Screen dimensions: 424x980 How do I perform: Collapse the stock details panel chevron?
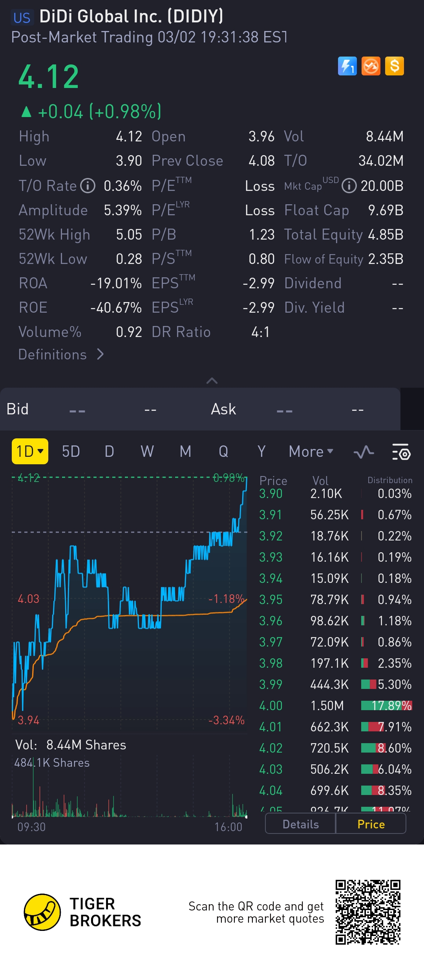point(212,381)
